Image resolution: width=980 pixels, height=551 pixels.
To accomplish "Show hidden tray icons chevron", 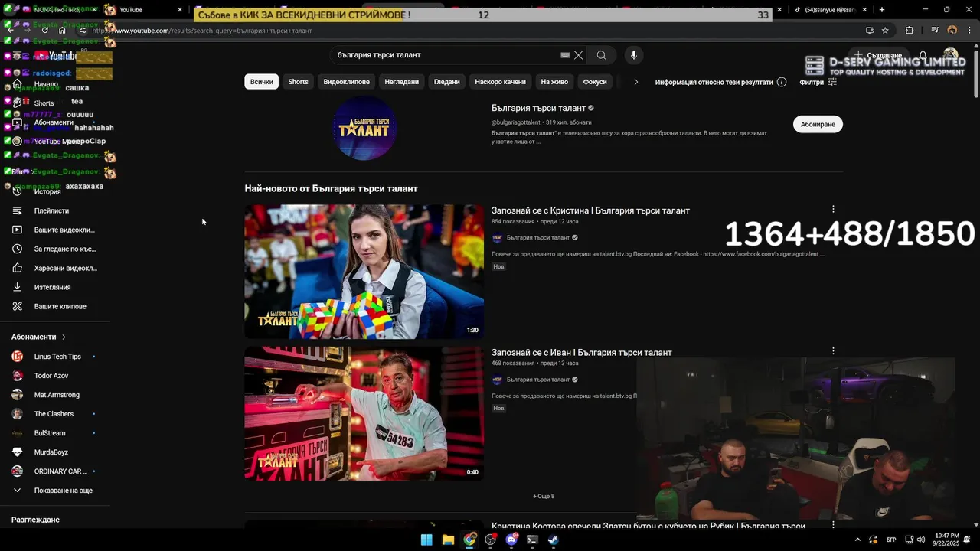I will (x=857, y=540).
